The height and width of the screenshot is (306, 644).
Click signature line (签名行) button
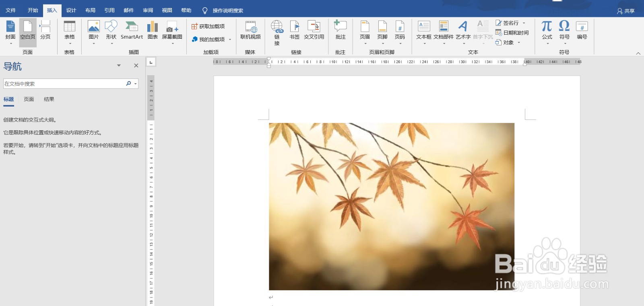[x=507, y=23]
